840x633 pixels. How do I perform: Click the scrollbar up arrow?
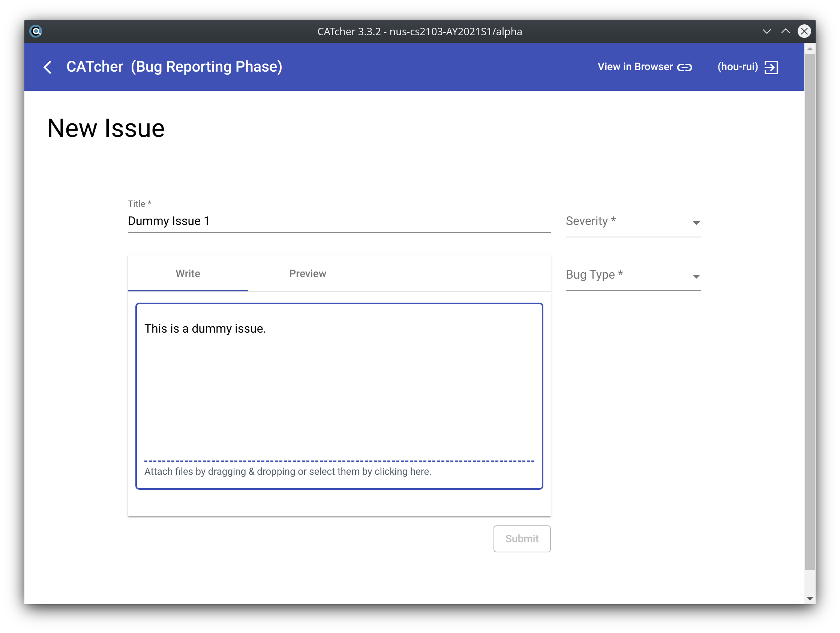pos(810,49)
